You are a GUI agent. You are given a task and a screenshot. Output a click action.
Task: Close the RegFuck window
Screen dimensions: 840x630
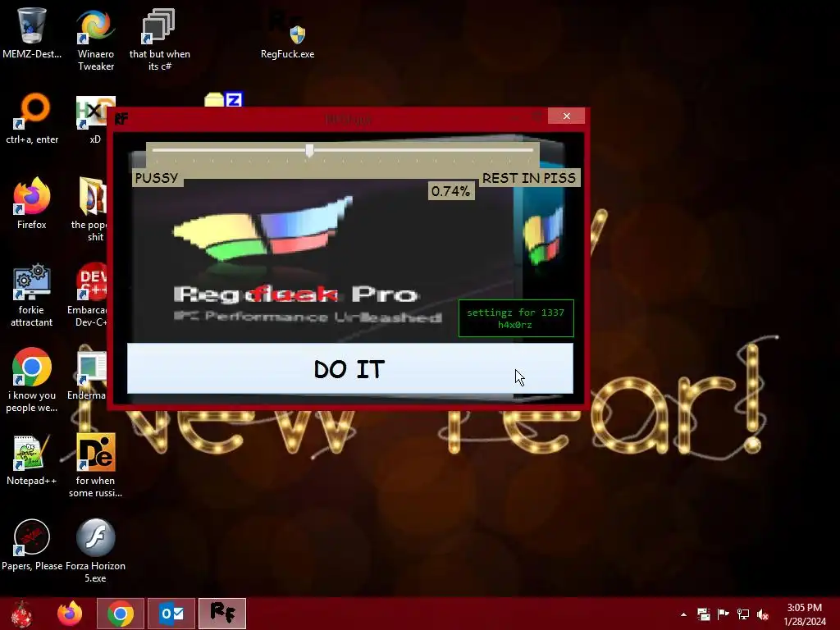click(x=566, y=116)
